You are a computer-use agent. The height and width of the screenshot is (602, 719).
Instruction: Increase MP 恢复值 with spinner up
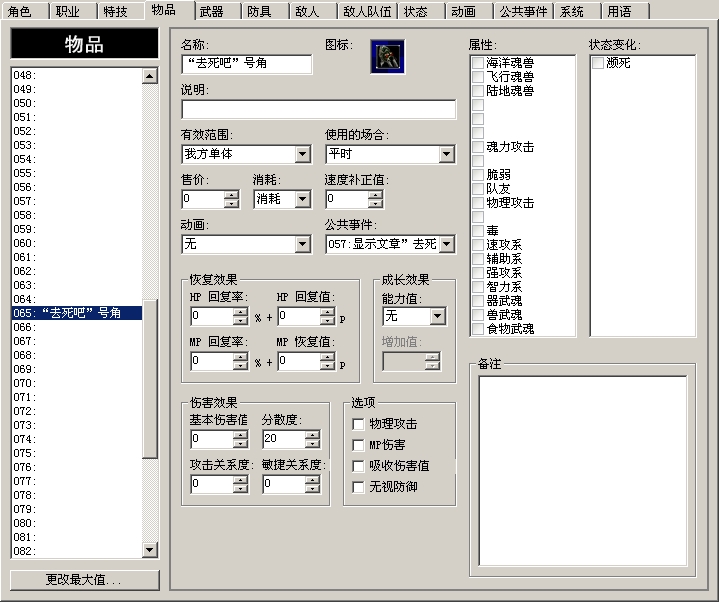(327, 357)
